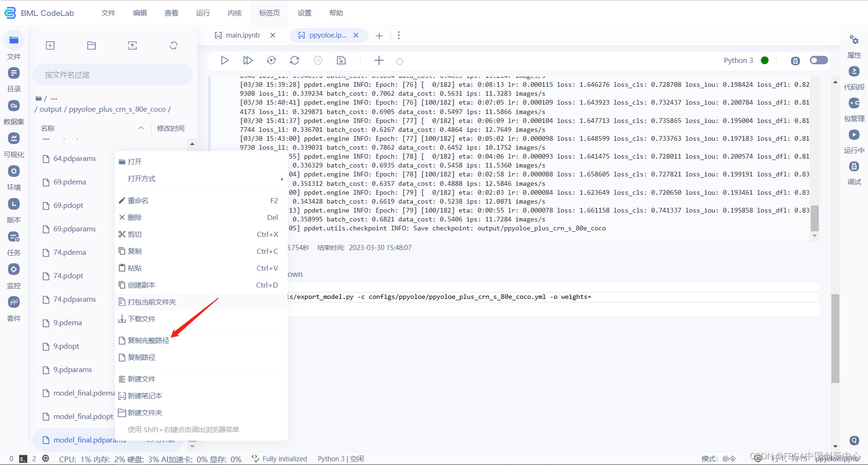Click the Python 3 kernel name
This screenshot has height=465, width=868.
[738, 60]
